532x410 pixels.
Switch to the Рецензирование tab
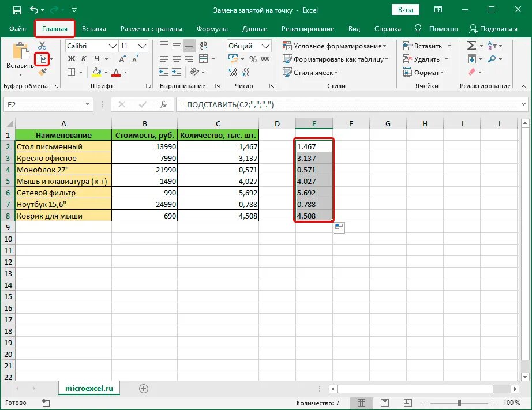308,29
